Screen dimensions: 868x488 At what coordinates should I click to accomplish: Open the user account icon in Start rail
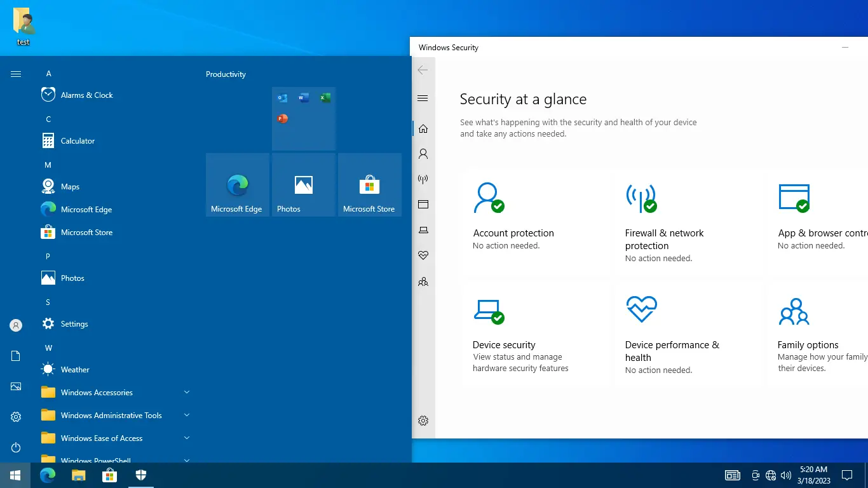click(x=16, y=325)
